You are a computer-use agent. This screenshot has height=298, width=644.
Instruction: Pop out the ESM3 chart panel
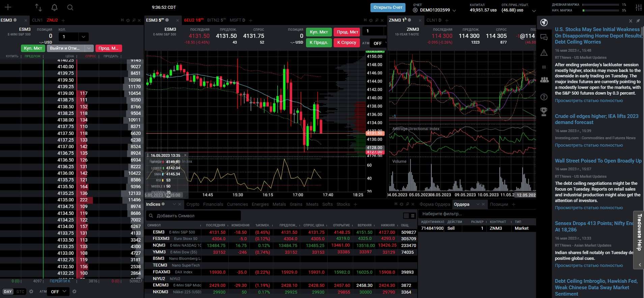pos(376,20)
